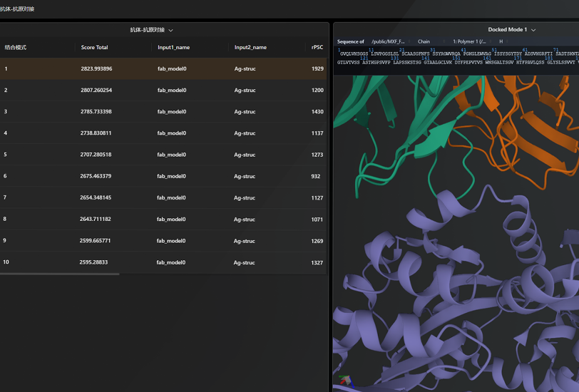
Task: Sort by the Score Total column header
Action: (x=95, y=47)
